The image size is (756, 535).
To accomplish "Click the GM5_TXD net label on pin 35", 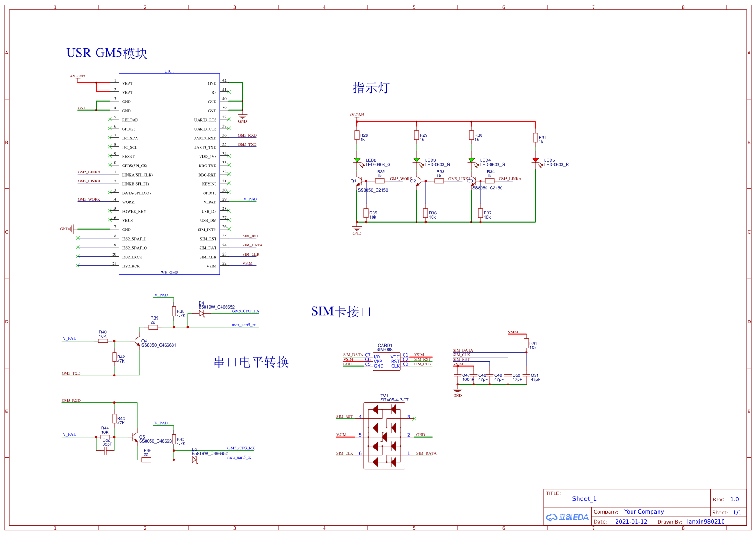I will (247, 144).
